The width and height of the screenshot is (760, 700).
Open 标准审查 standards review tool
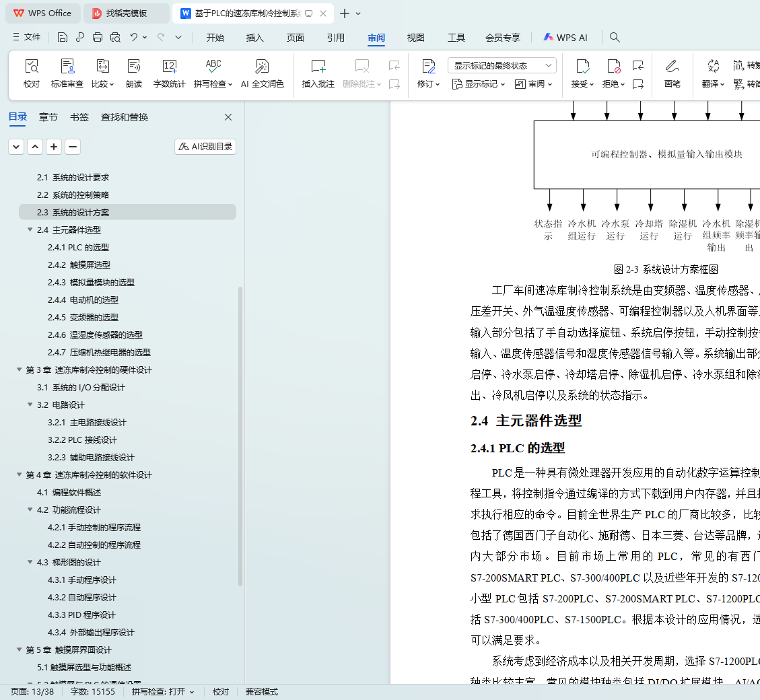tap(67, 73)
